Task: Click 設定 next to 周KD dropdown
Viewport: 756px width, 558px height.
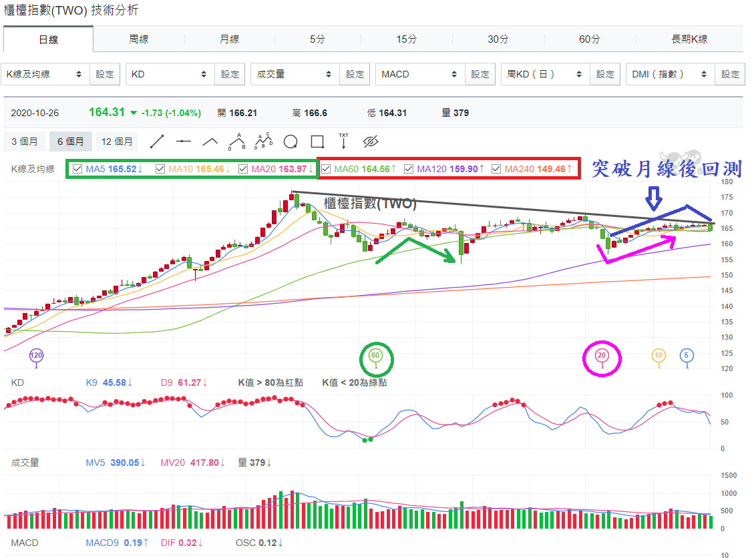Action: click(x=605, y=74)
